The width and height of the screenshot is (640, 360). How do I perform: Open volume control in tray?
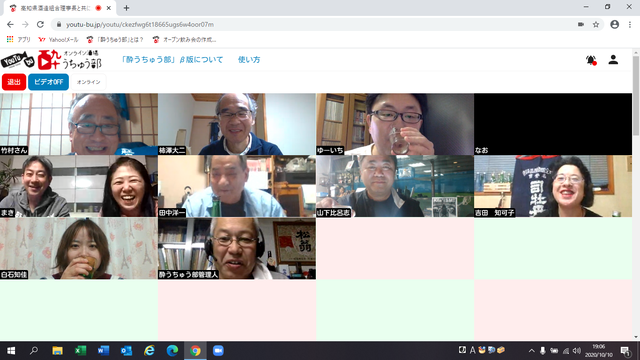(x=577, y=351)
